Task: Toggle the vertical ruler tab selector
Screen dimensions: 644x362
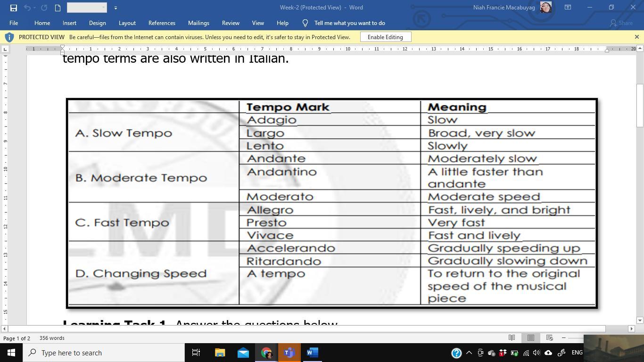Action: coord(5,49)
